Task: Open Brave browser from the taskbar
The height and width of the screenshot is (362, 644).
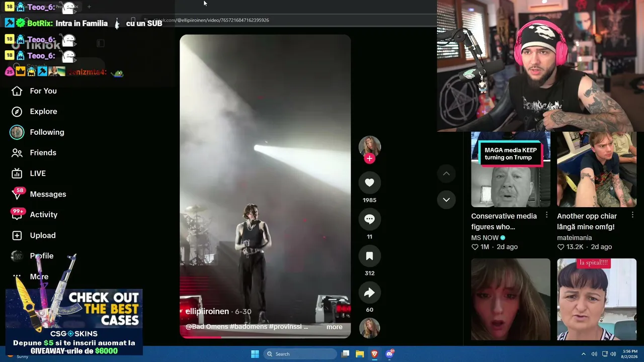Action: tap(374, 354)
